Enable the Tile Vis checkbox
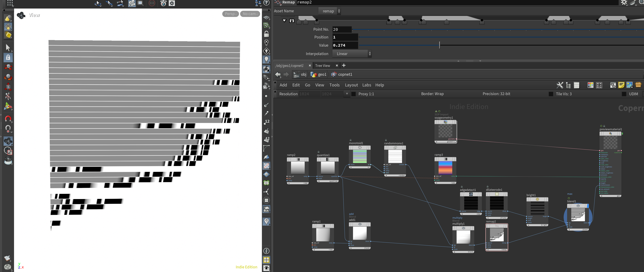 coord(551,94)
